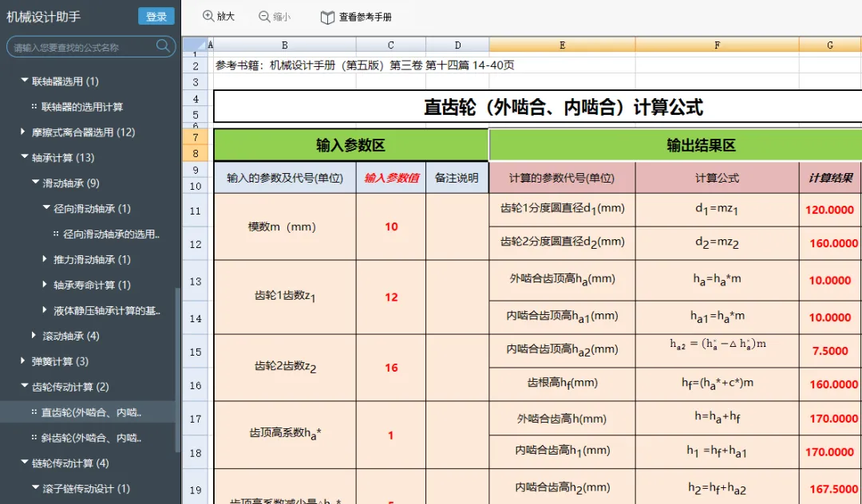Screen dimensions: 862x504
Task: Click gear 2 teeth value 16
Action: (391, 368)
